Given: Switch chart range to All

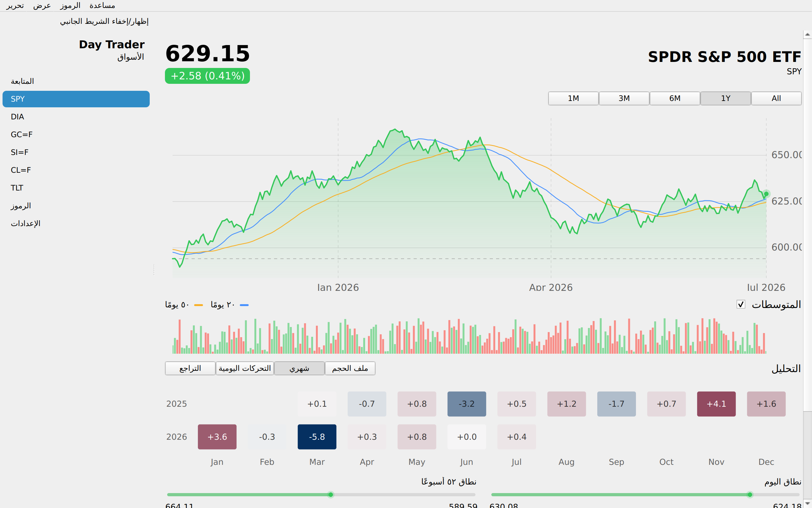Looking at the screenshot, I should [776, 98].
